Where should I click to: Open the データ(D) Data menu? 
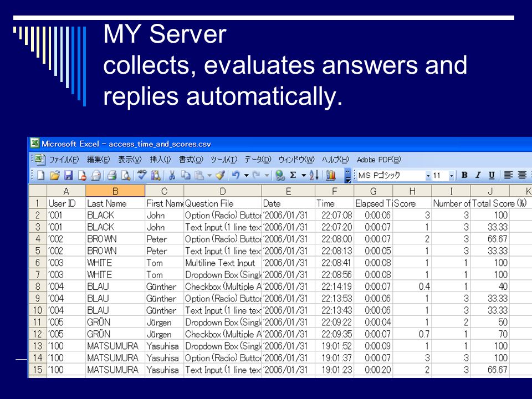[x=258, y=160]
